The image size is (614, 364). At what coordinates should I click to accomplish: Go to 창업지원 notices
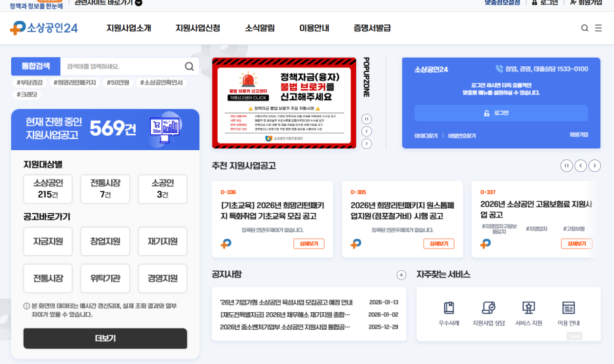[105, 241]
